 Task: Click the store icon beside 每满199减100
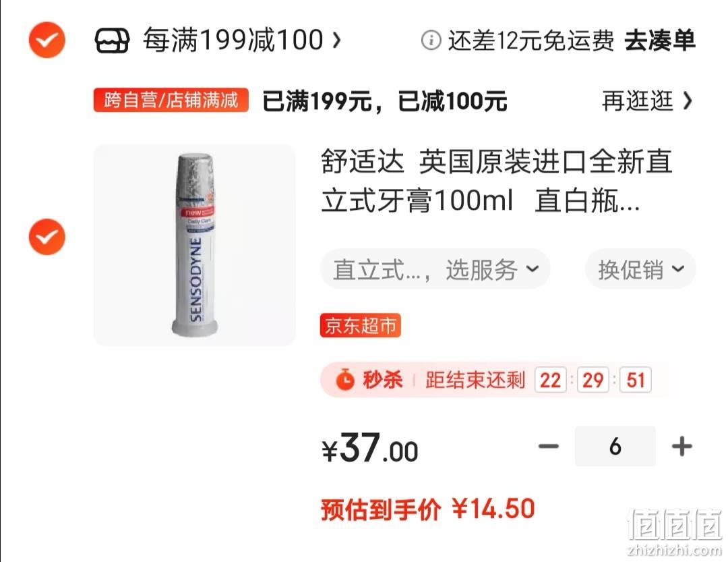pyautogui.click(x=112, y=40)
